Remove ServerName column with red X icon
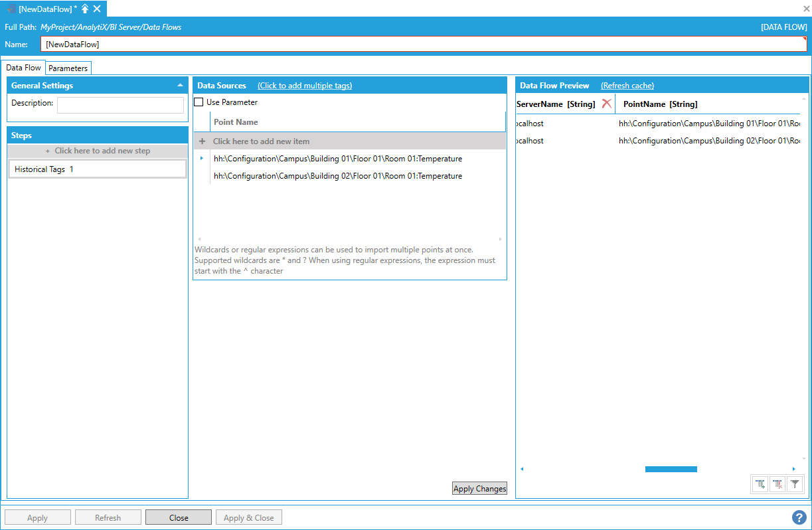Viewport: 812px width, 530px height. [x=606, y=104]
